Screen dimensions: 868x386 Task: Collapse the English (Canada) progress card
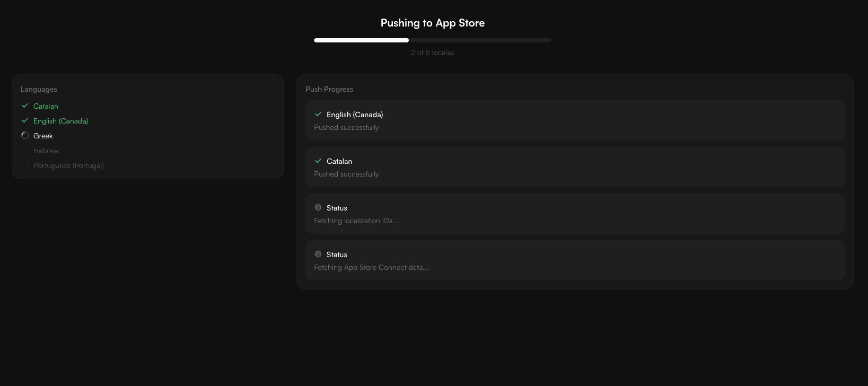click(575, 120)
